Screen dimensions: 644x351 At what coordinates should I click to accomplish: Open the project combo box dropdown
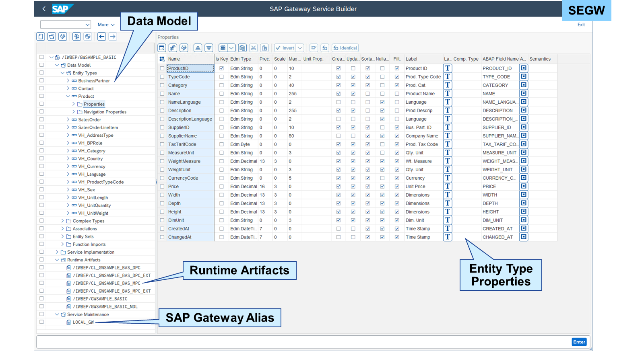click(x=87, y=25)
